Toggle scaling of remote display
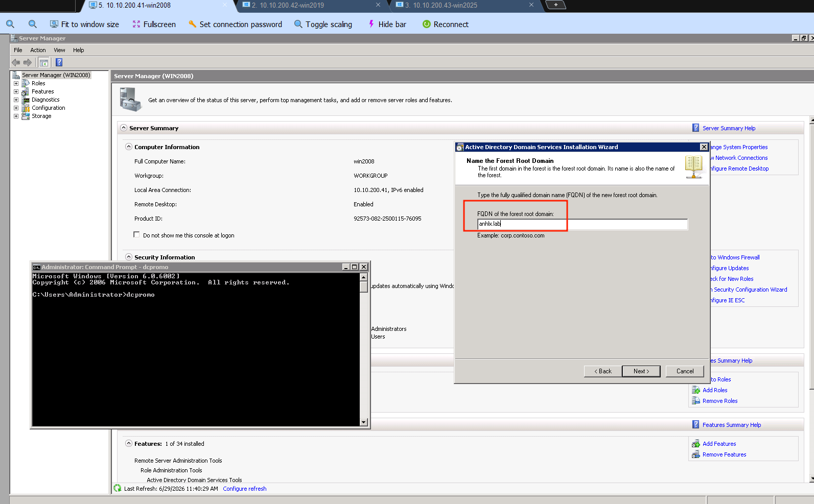Viewport: 814px width, 504px height. (x=323, y=24)
